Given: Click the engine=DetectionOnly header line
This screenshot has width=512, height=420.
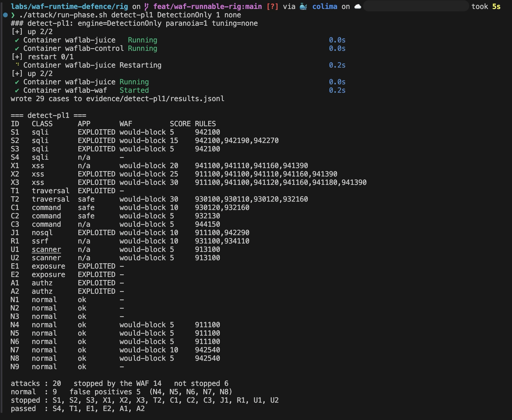Looking at the screenshot, I should coord(134,23).
